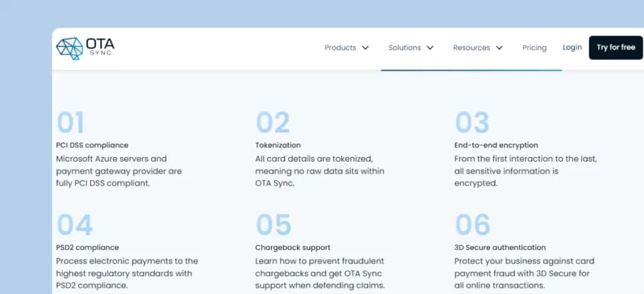Click the 02 number graphic
Viewport: 644px width, 294px height.
(273, 122)
